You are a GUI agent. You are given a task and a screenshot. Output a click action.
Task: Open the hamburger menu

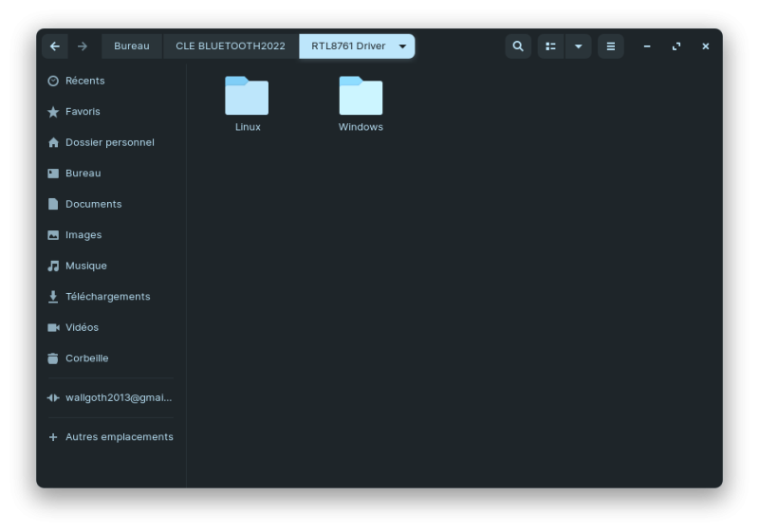pyautogui.click(x=611, y=46)
